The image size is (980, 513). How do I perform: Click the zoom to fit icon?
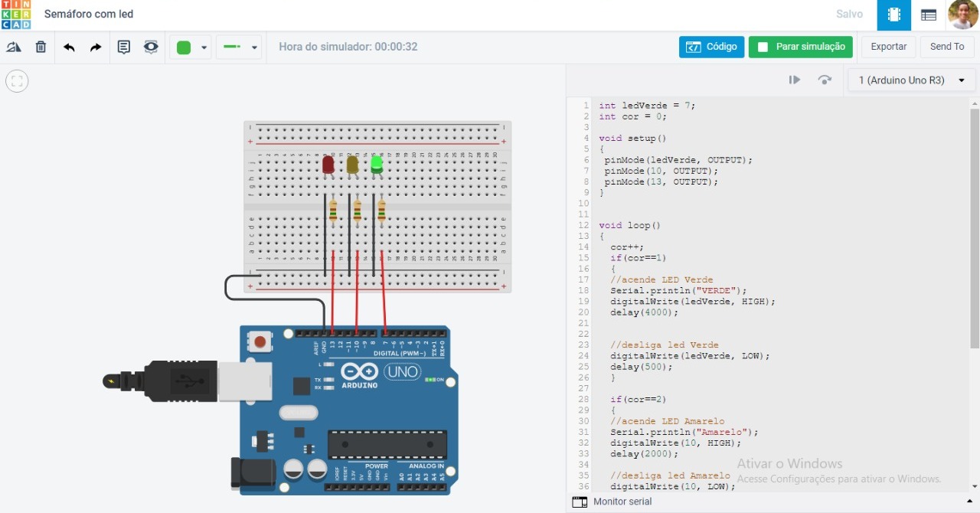tap(17, 80)
